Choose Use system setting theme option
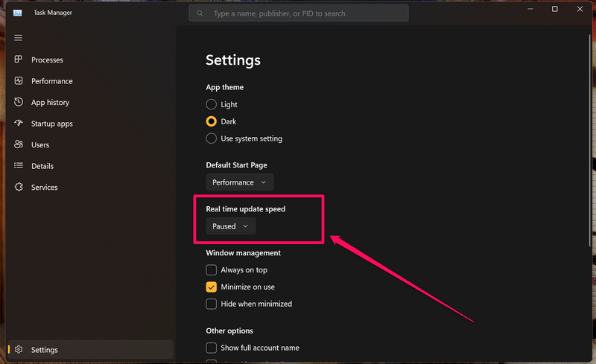The image size is (596, 364). (212, 138)
